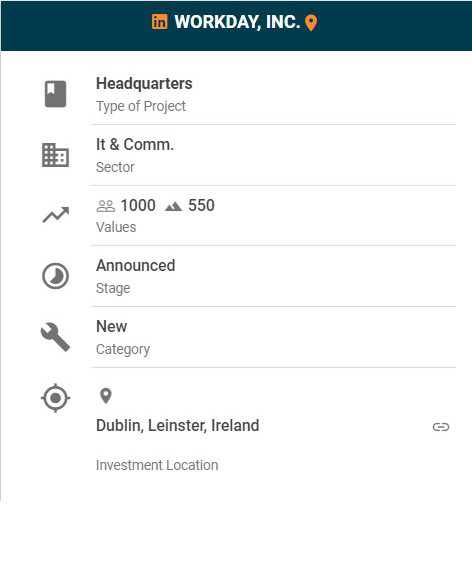Click the clock icon next to Stage
This screenshot has width=472, height=567.
(55, 276)
